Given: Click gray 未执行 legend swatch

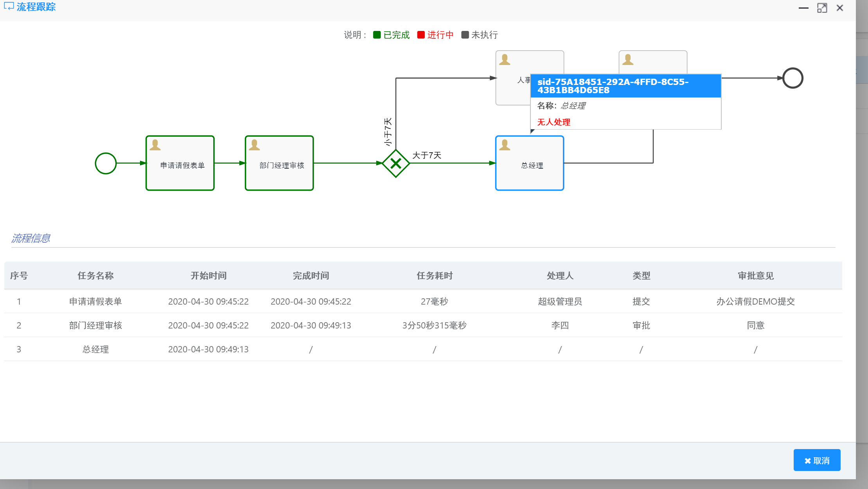Looking at the screenshot, I should [465, 35].
